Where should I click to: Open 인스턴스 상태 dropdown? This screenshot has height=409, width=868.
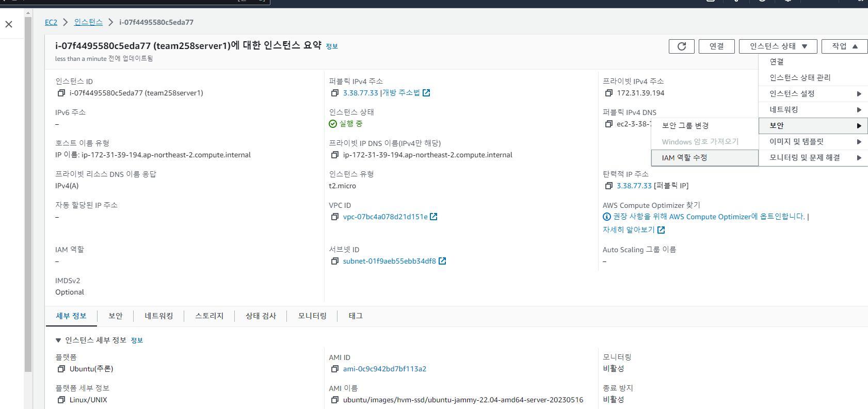pos(778,46)
